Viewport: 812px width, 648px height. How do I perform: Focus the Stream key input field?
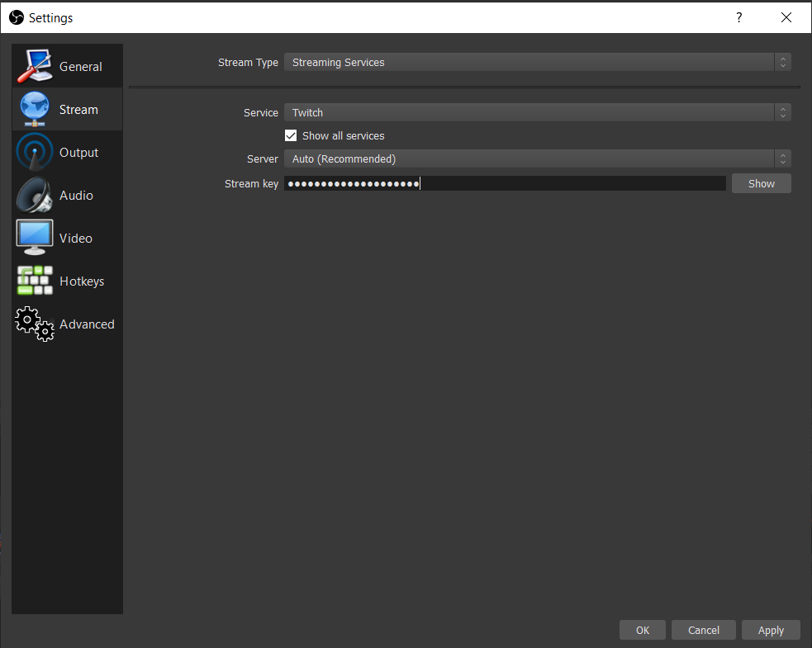(505, 183)
